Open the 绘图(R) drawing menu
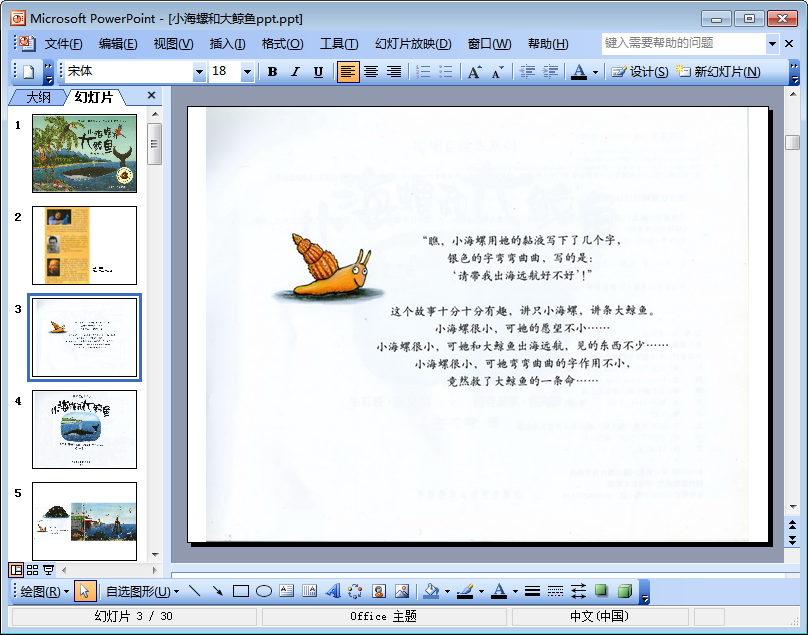Viewport: 808px width, 635px height. [x=45, y=591]
